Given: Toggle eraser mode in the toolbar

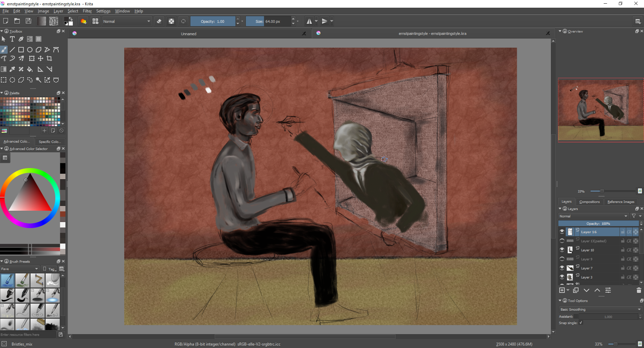Looking at the screenshot, I should tap(159, 21).
